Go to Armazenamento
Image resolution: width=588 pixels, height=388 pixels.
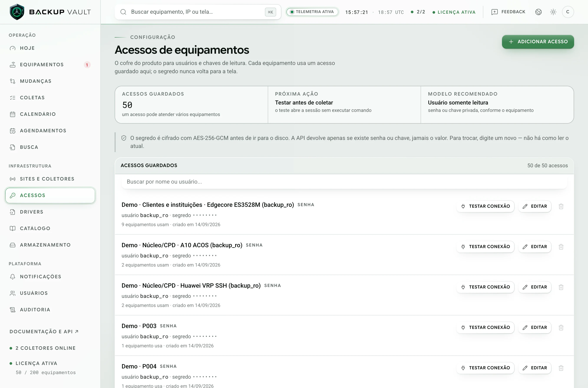click(50, 245)
